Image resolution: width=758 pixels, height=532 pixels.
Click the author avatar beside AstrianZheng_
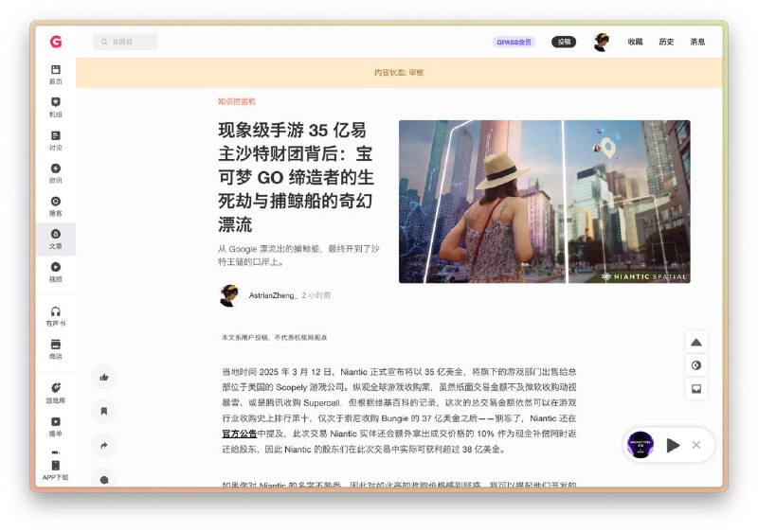(229, 295)
